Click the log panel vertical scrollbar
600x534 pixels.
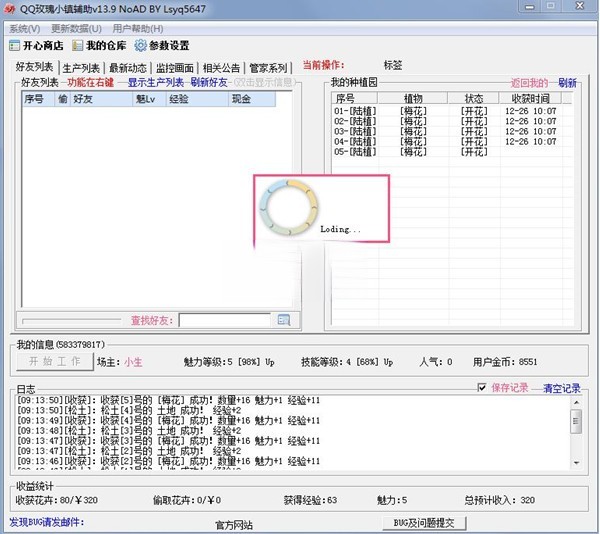point(575,430)
